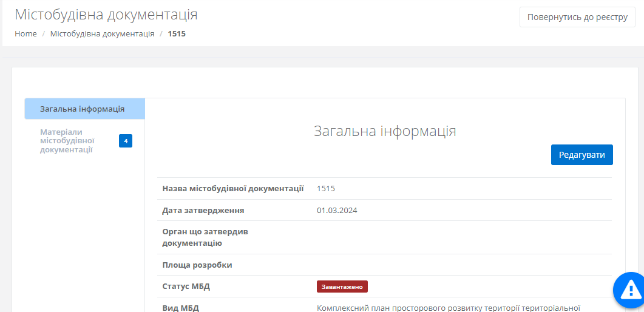644x312 pixels.
Task: Click the Назва містобудівної документації label
Action: click(233, 189)
